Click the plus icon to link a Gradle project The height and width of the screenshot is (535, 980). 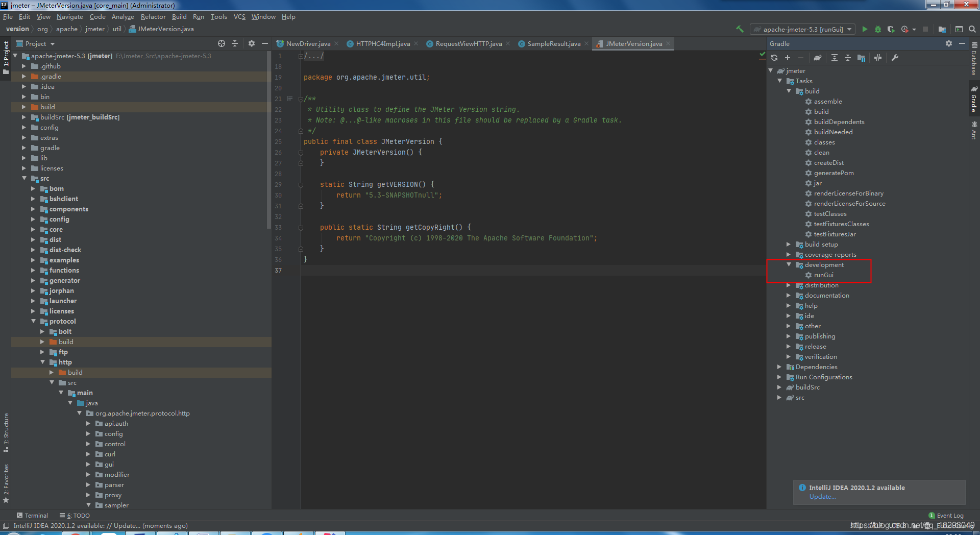788,58
